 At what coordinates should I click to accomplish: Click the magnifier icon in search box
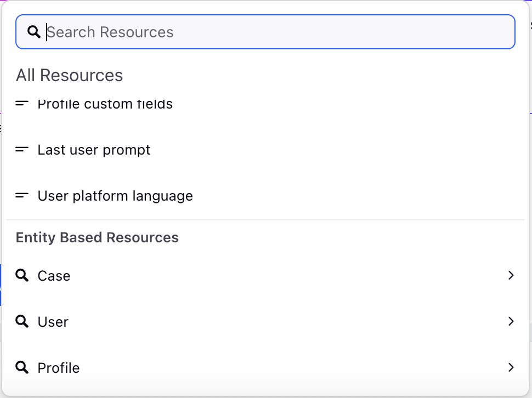(x=33, y=32)
